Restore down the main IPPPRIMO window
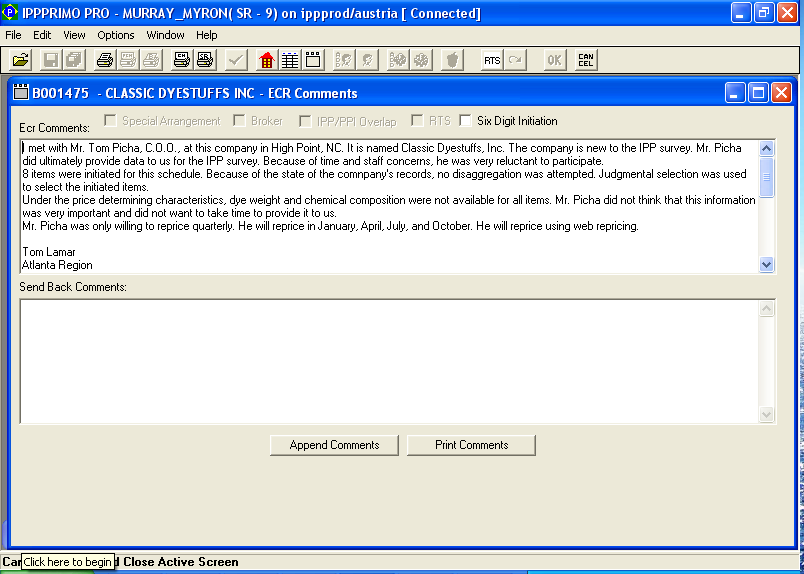The width and height of the screenshot is (804, 574). (x=764, y=12)
